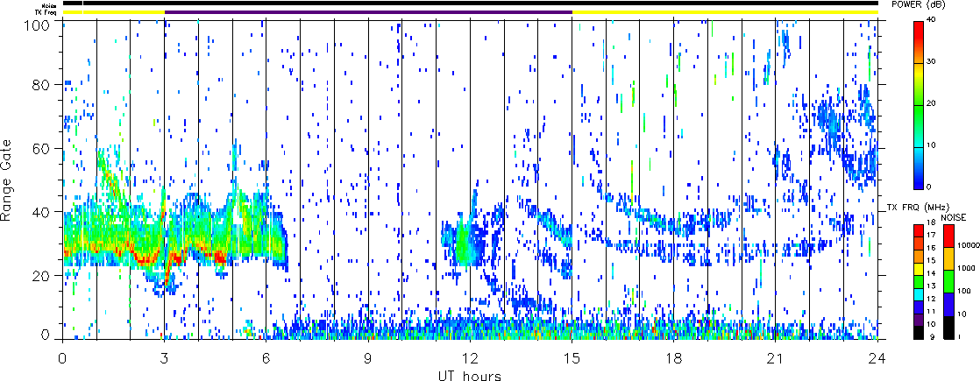Click the purple segment of the TX Freq bar
Screen dimensions: 980x381
click(367, 12)
